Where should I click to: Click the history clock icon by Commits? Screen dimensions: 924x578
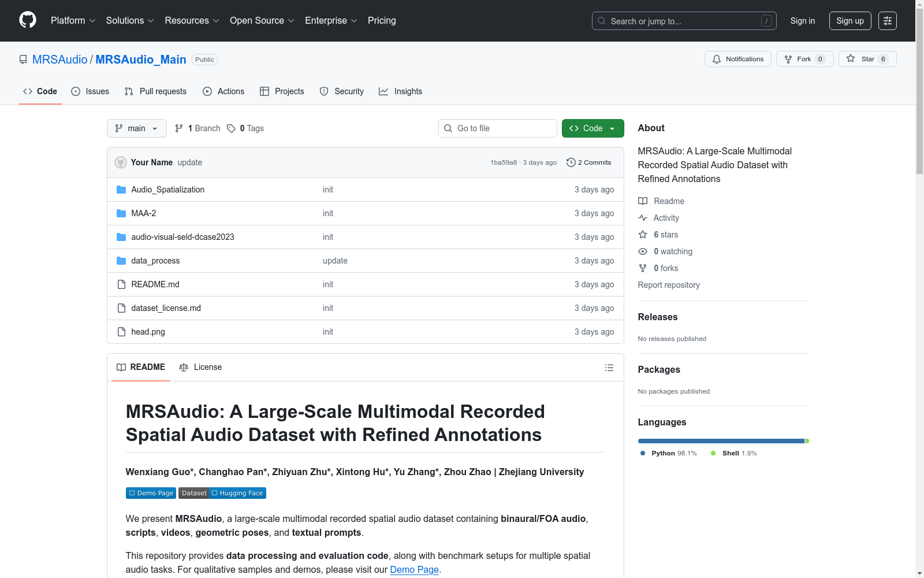point(571,162)
